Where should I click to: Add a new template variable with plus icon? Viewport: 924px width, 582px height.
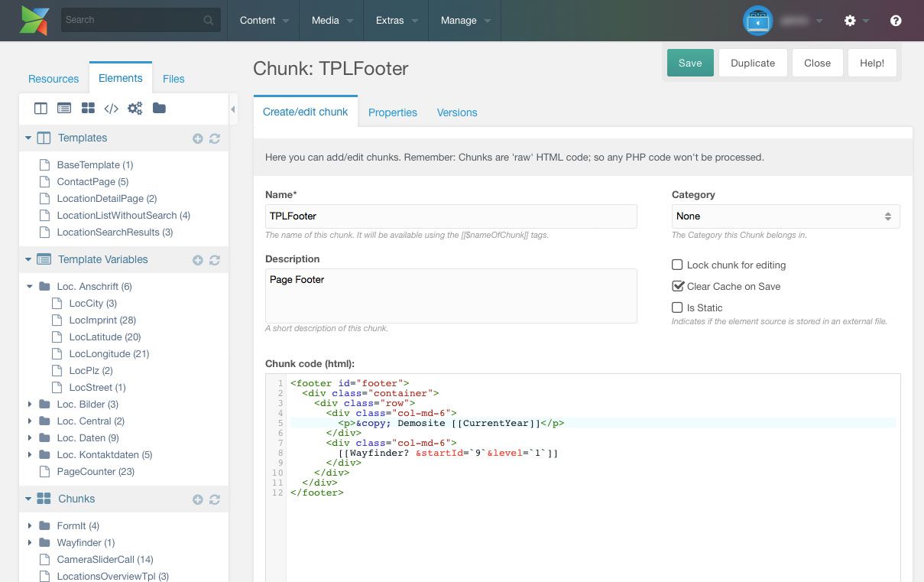(198, 260)
